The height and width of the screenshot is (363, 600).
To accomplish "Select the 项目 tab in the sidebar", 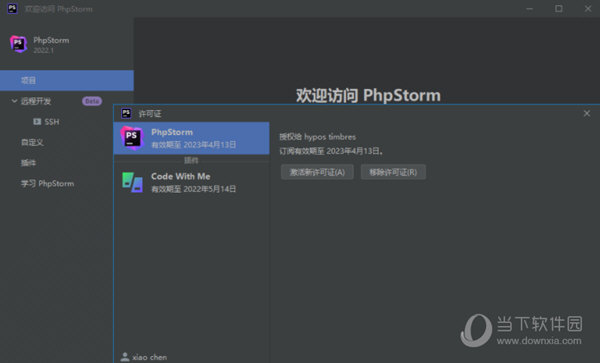I will pyautogui.click(x=67, y=80).
